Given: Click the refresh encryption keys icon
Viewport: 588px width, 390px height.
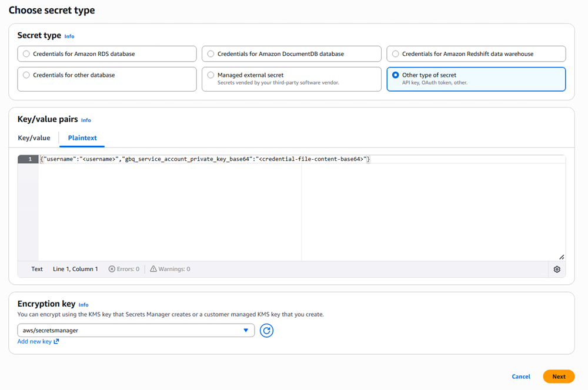Looking at the screenshot, I should [x=266, y=331].
